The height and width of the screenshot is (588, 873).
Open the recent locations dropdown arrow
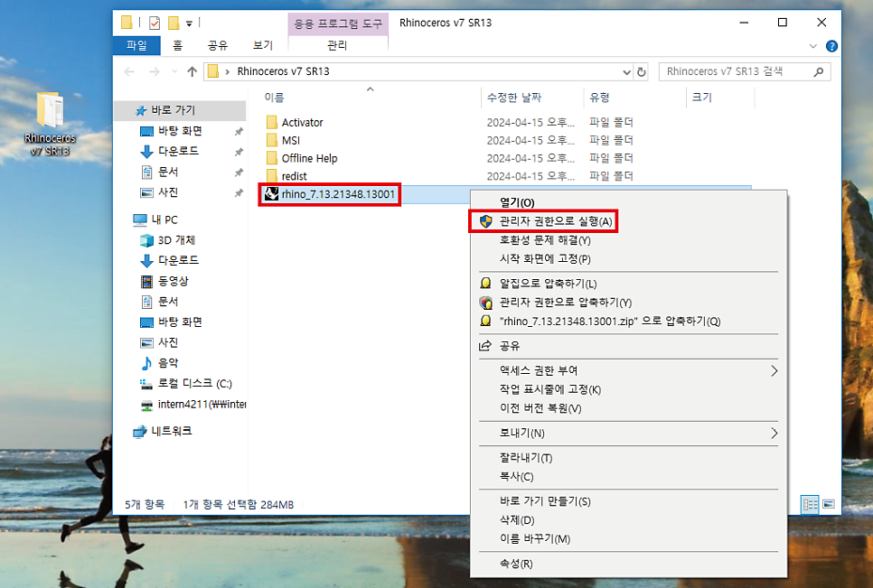(174, 71)
